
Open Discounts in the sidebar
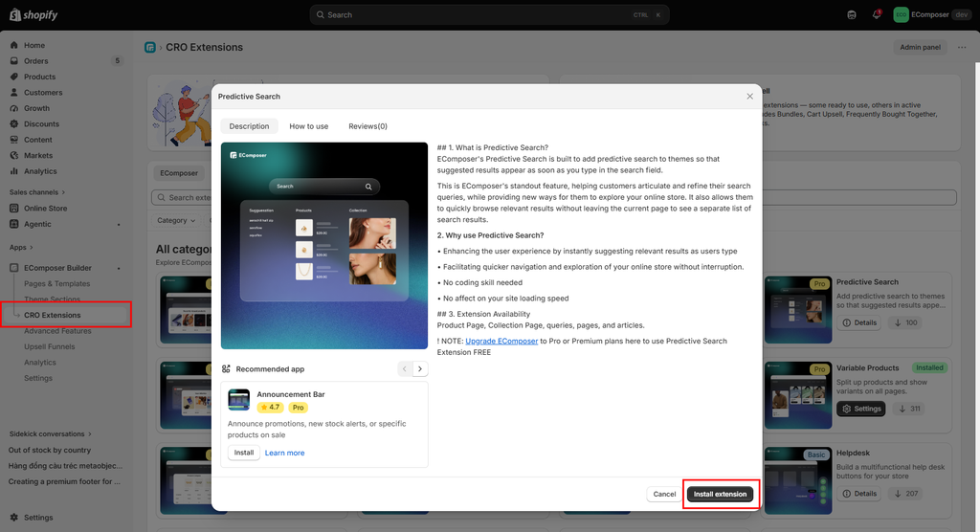point(41,123)
